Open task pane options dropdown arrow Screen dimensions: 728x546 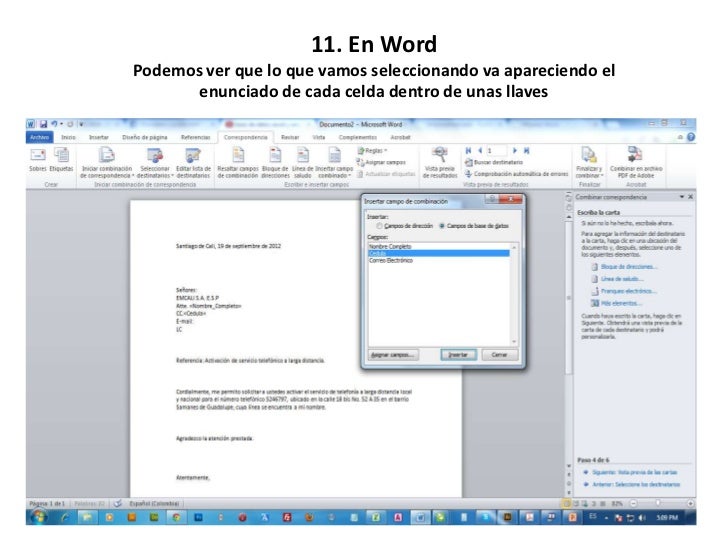(682, 197)
